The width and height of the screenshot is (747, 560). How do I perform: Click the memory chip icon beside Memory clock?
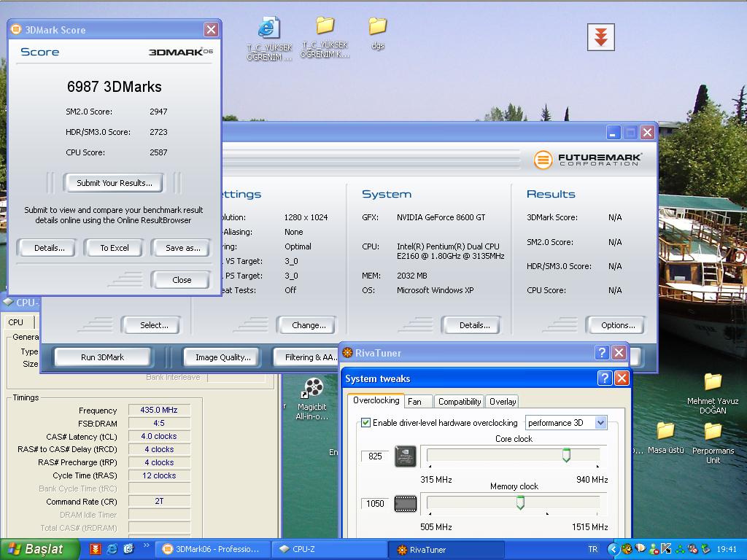click(x=406, y=504)
